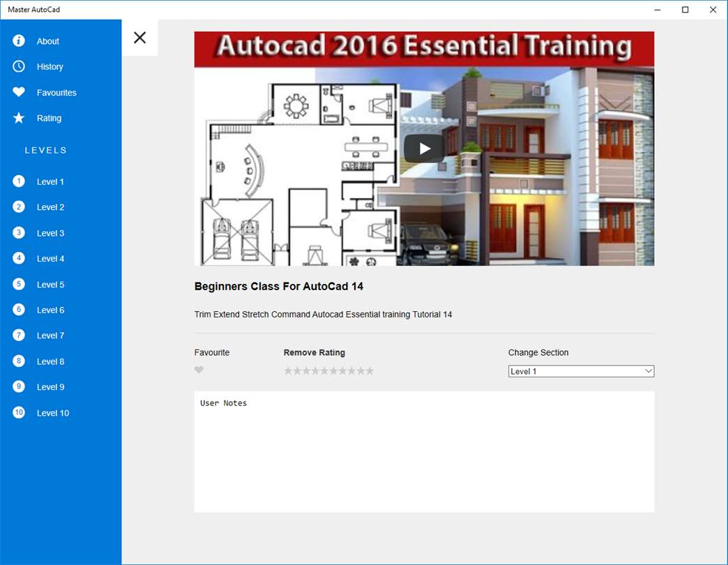This screenshot has height=565, width=728.
Task: Set rating with the first star
Action: 288,370
